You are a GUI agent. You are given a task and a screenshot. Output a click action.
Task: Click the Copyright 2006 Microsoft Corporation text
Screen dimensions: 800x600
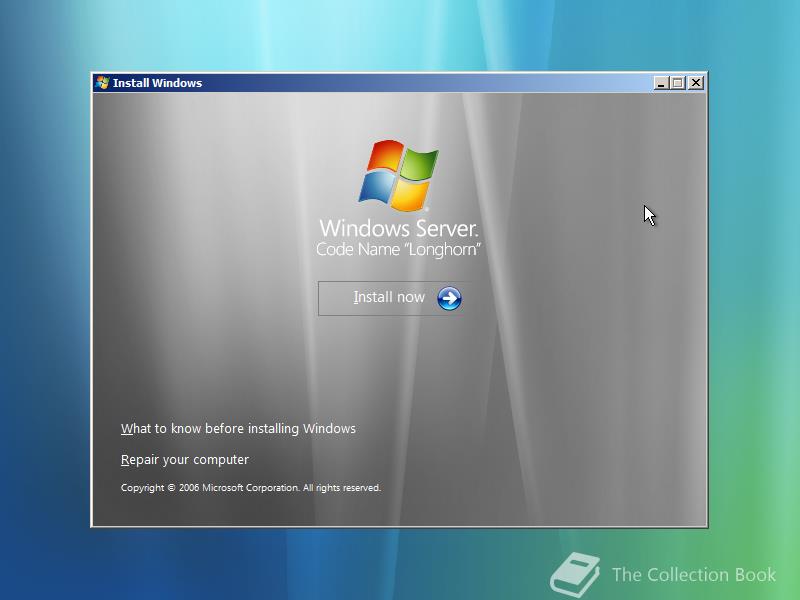[x=251, y=488]
